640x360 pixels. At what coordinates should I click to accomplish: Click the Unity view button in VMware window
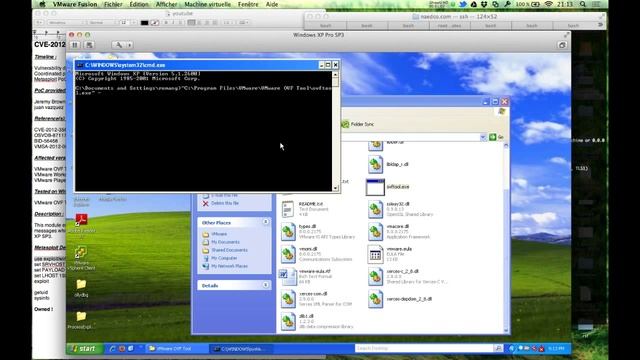(x=562, y=45)
